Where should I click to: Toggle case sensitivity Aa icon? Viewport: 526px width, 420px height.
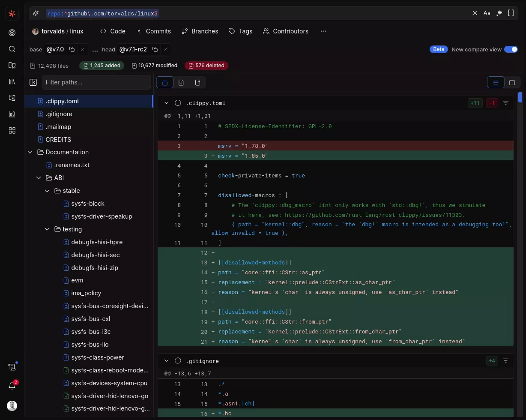click(x=487, y=13)
